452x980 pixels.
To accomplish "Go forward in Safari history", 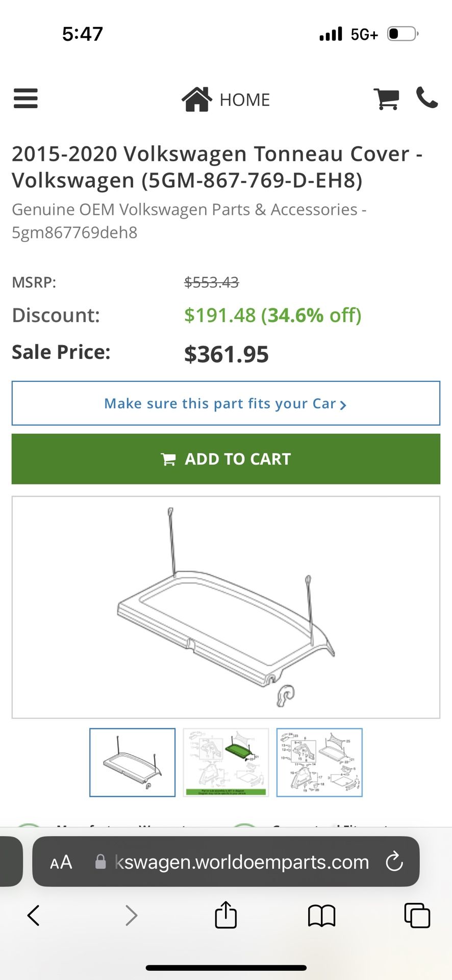I will coord(131,915).
